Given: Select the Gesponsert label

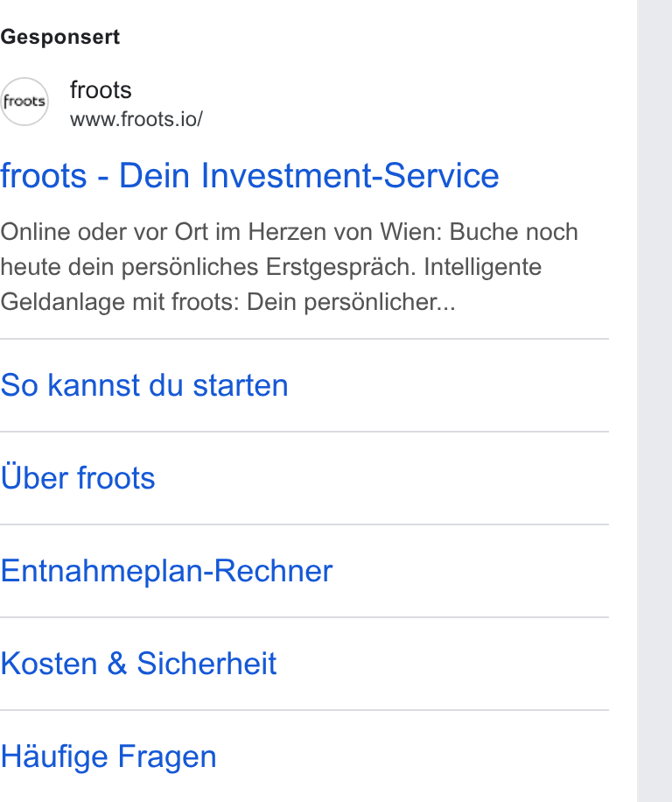Looking at the screenshot, I should coord(59,38).
